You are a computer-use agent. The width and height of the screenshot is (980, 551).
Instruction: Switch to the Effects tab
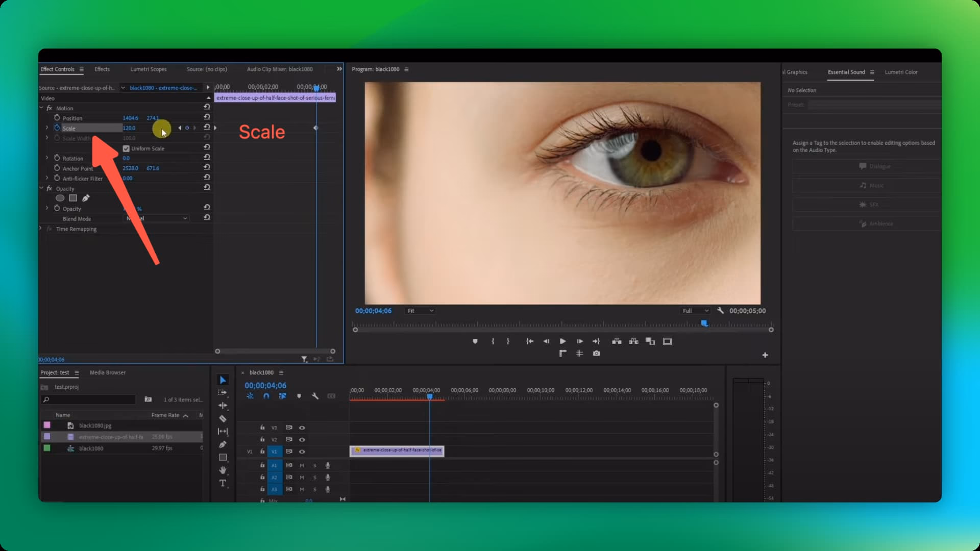(x=102, y=69)
